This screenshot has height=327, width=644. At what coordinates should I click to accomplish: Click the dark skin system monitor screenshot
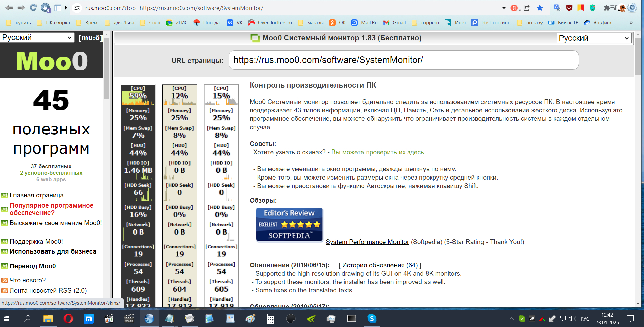138,196
